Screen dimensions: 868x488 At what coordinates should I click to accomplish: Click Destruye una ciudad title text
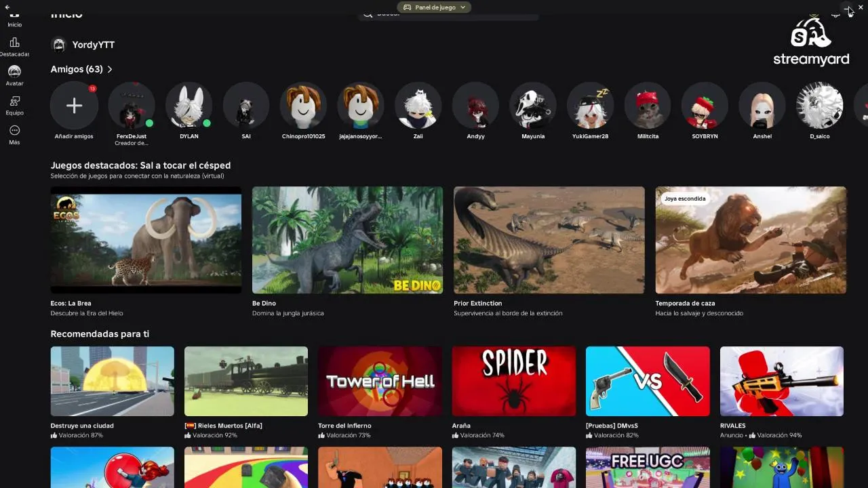[x=82, y=426]
